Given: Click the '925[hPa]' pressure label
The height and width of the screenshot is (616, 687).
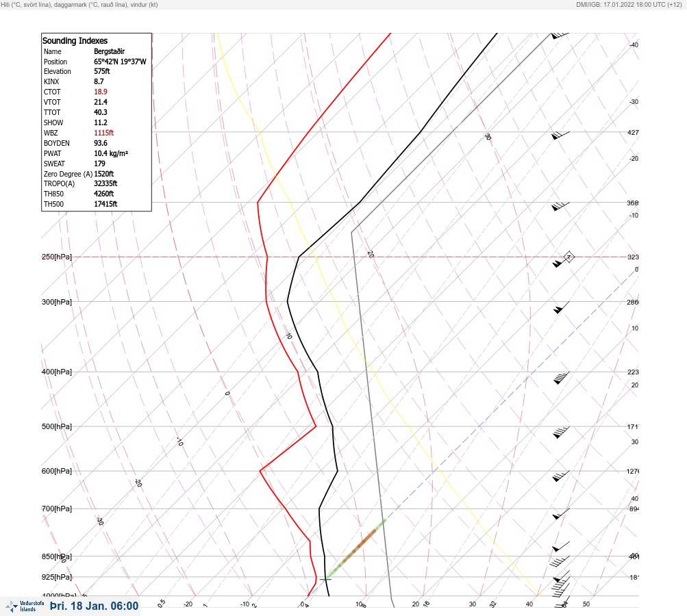Looking at the screenshot, I should [x=57, y=577].
